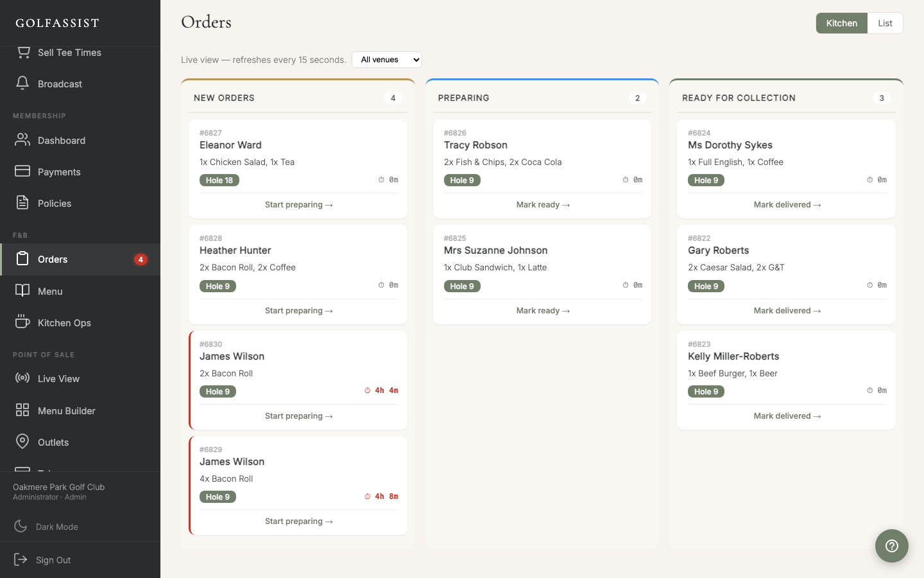Mark Gary Roberts's order delivered
Screen dimensions: 924x578
pyautogui.click(x=787, y=310)
